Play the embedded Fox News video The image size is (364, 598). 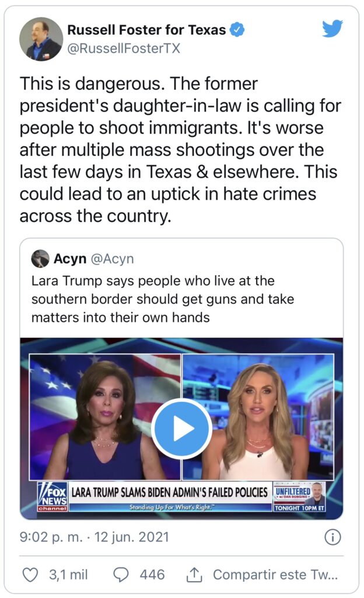pyautogui.click(x=181, y=428)
